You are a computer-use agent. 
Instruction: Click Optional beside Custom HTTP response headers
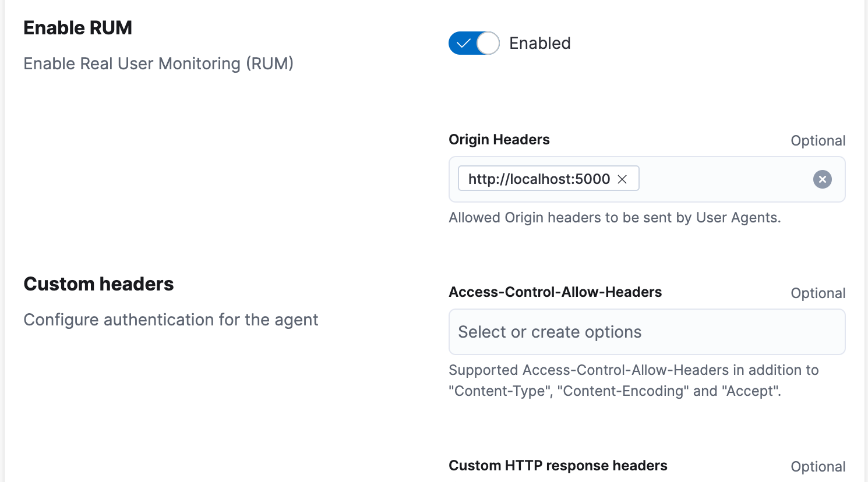pos(818,466)
